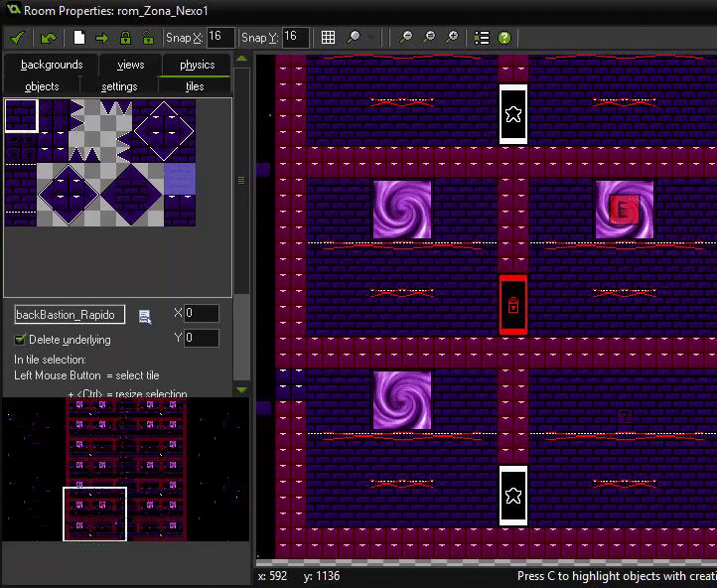Select the red locked door in the room

tap(513, 305)
